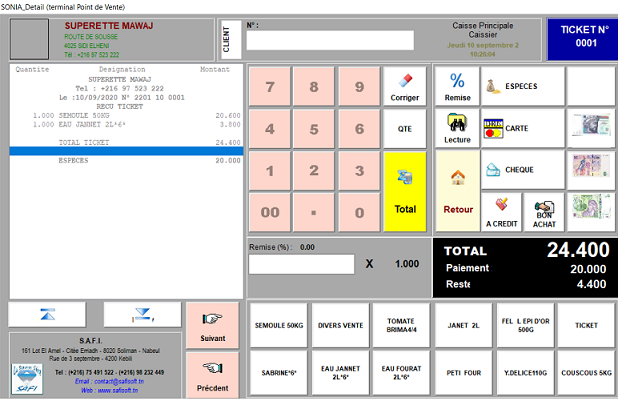The height and width of the screenshot is (401, 618).
Task: Add COUSCOUS 5KG product
Action: pyautogui.click(x=586, y=373)
